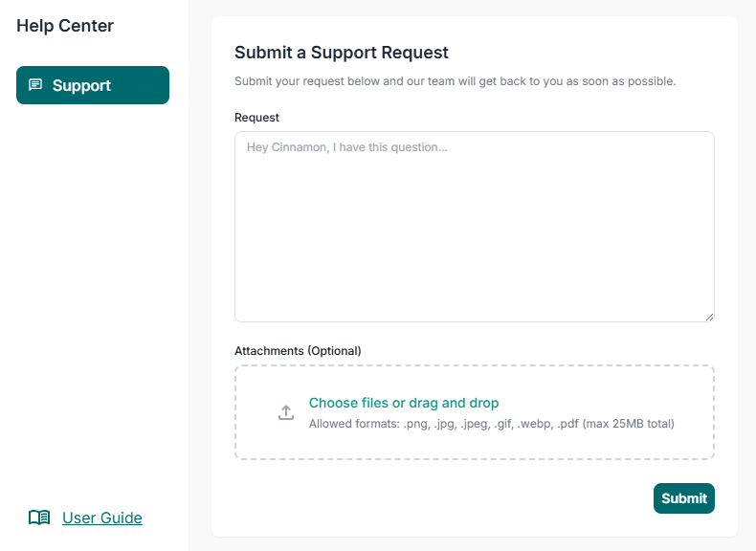756x551 pixels.
Task: Click the "max 25MB total" size note
Action: (x=629, y=424)
